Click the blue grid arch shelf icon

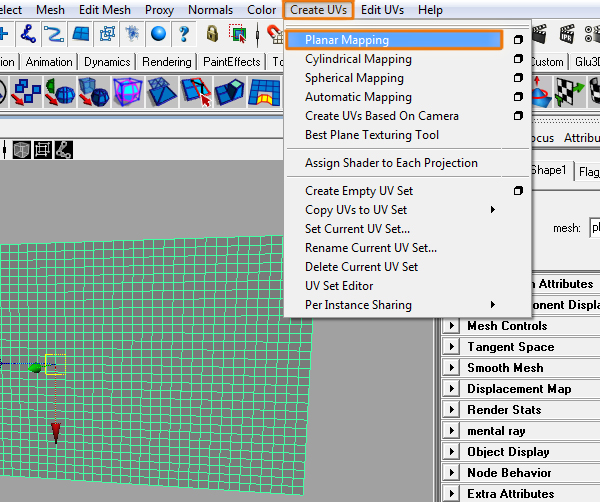[x=264, y=92]
